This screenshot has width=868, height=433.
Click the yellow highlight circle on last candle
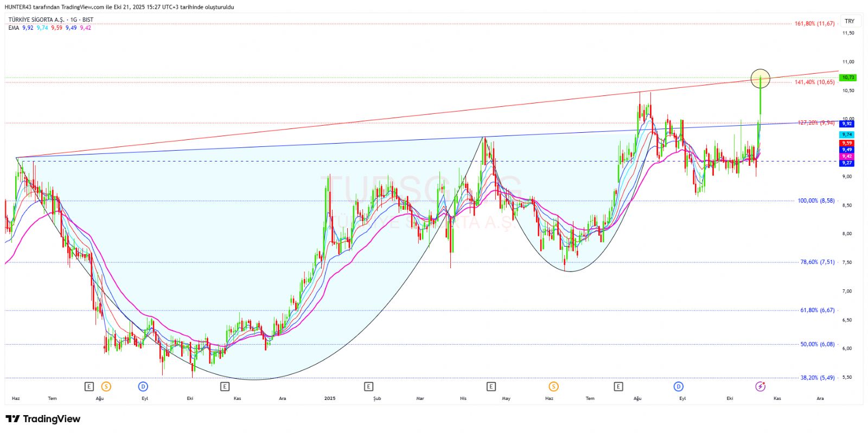tap(760, 79)
